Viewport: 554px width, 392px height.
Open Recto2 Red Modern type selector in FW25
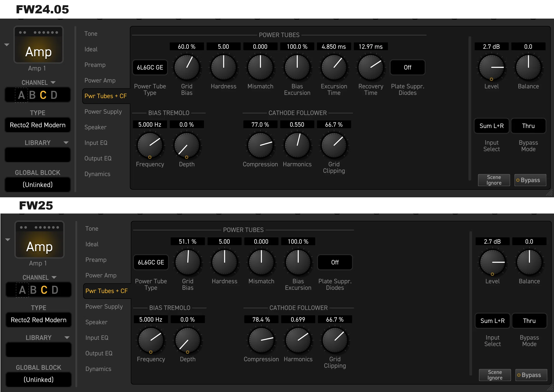pyautogui.click(x=39, y=320)
